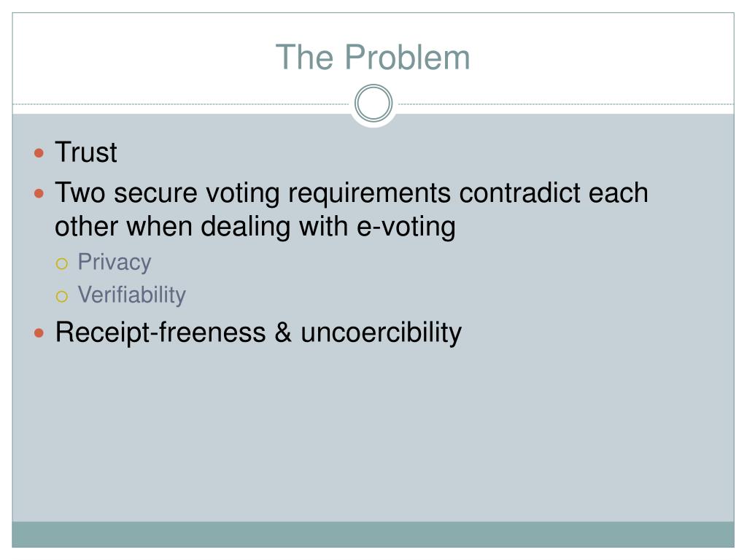747x560 pixels.
Task: Click the orange bullet next to Trust
Action: pyautogui.click(x=39, y=153)
